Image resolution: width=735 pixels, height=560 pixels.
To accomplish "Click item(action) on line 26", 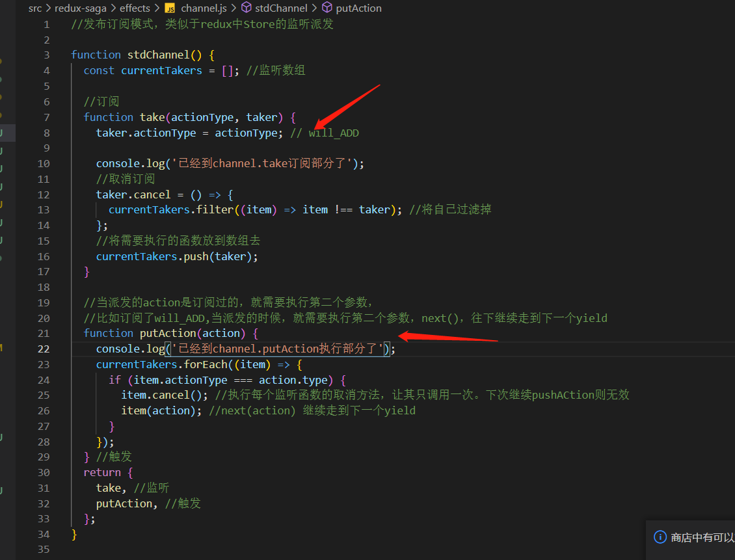I will [159, 410].
